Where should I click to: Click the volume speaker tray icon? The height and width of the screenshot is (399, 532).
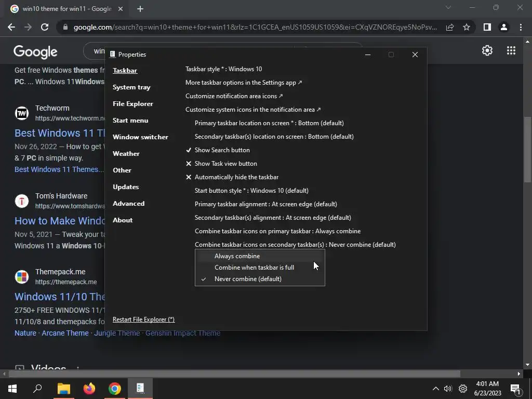point(448,389)
